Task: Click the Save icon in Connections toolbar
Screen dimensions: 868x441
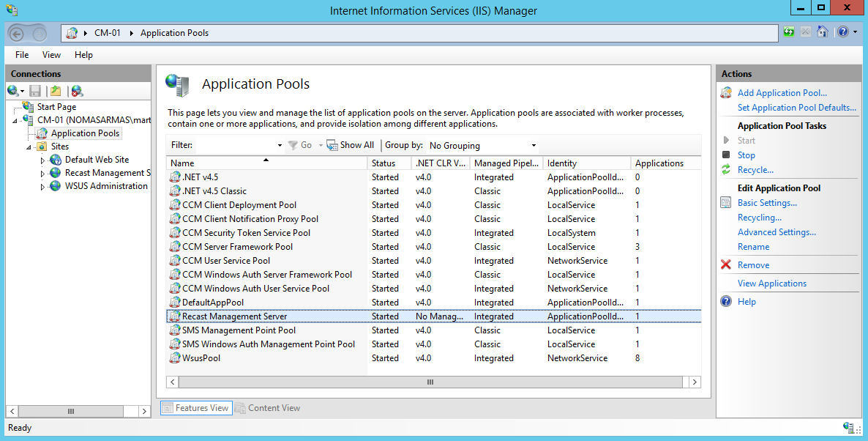Action: tap(35, 91)
